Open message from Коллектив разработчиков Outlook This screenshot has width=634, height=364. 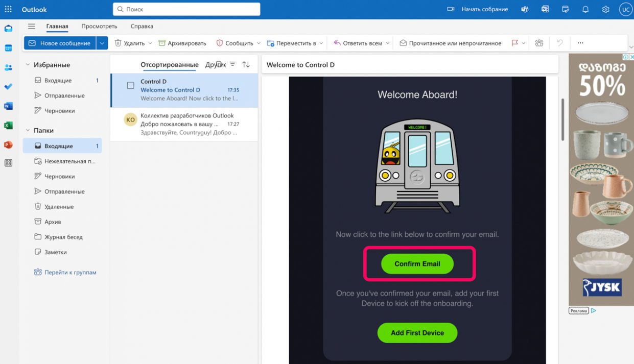pyautogui.click(x=184, y=124)
